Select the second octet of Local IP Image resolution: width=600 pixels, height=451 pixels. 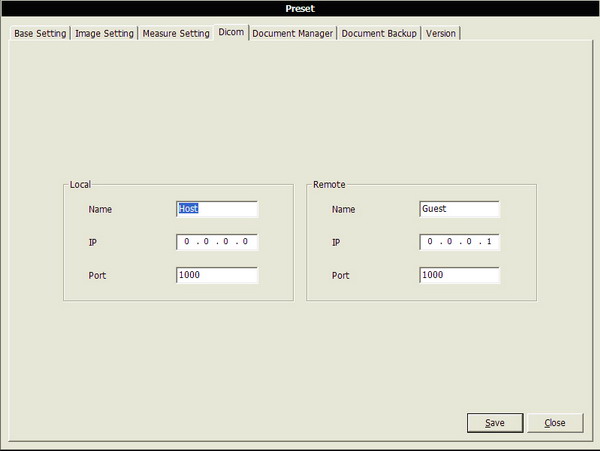pos(207,242)
